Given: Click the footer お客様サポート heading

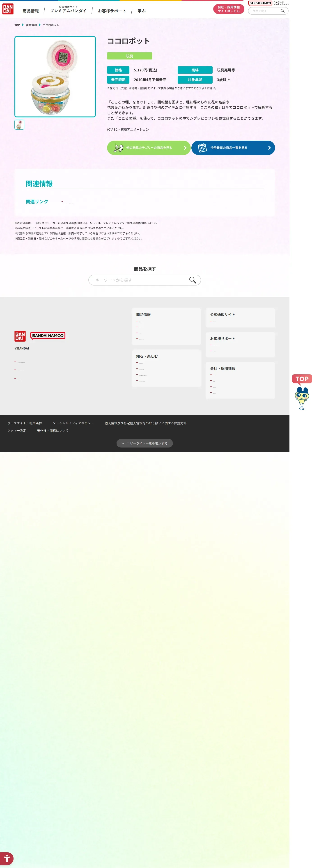Looking at the screenshot, I should click(x=222, y=339).
